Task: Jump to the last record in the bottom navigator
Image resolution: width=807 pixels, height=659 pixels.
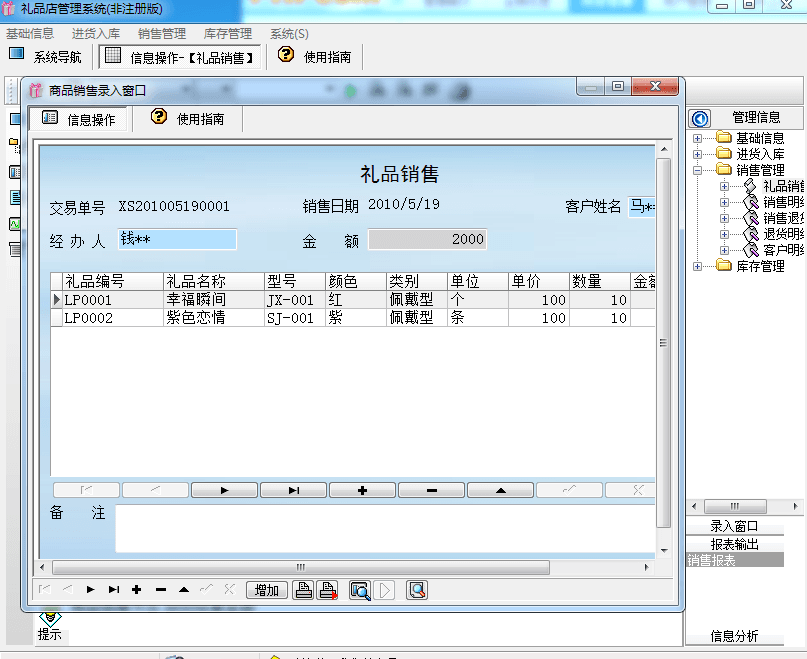Action: (x=114, y=589)
